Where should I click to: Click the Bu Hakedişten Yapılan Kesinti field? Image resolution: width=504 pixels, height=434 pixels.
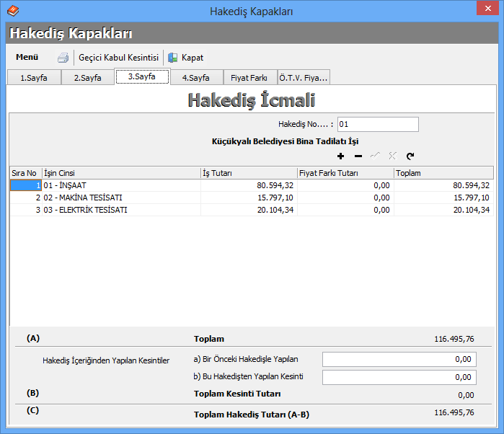tap(399, 377)
